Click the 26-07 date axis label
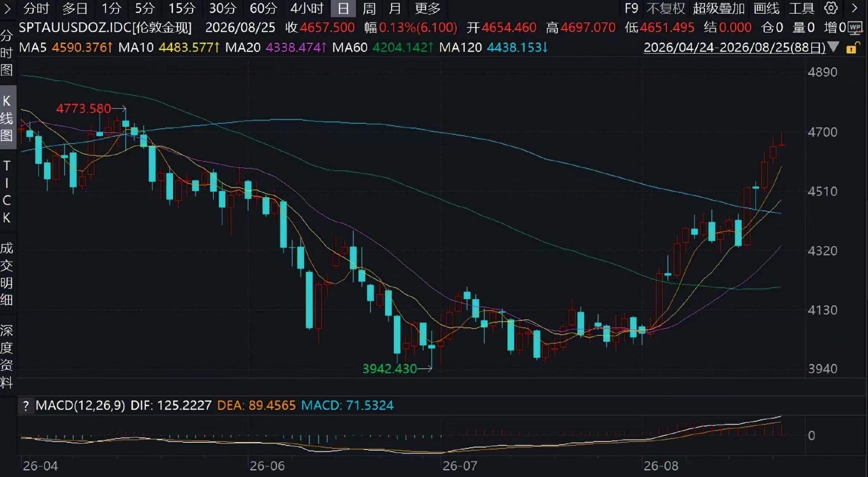Viewport: 868px width, 477px height. [x=460, y=466]
